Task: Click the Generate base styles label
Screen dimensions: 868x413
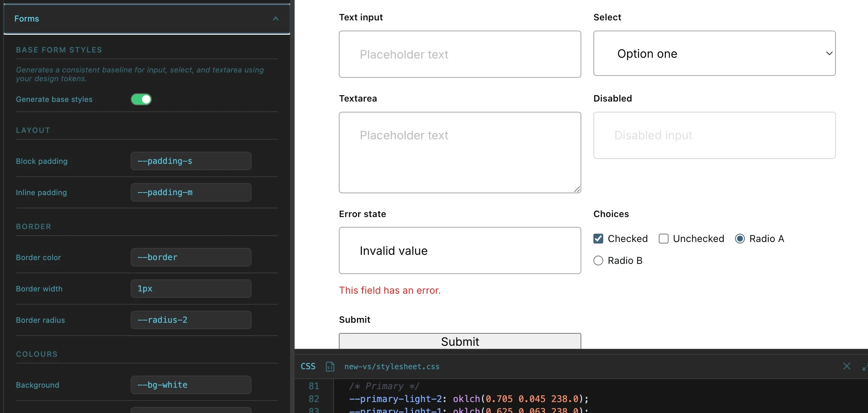Action: coord(54,99)
